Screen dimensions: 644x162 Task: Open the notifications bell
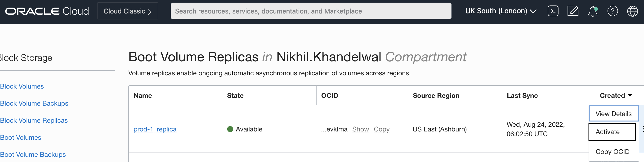593,12
